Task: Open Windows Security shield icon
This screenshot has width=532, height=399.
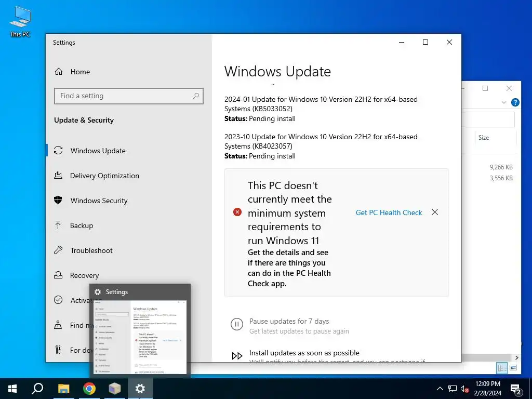Action: pos(58,200)
